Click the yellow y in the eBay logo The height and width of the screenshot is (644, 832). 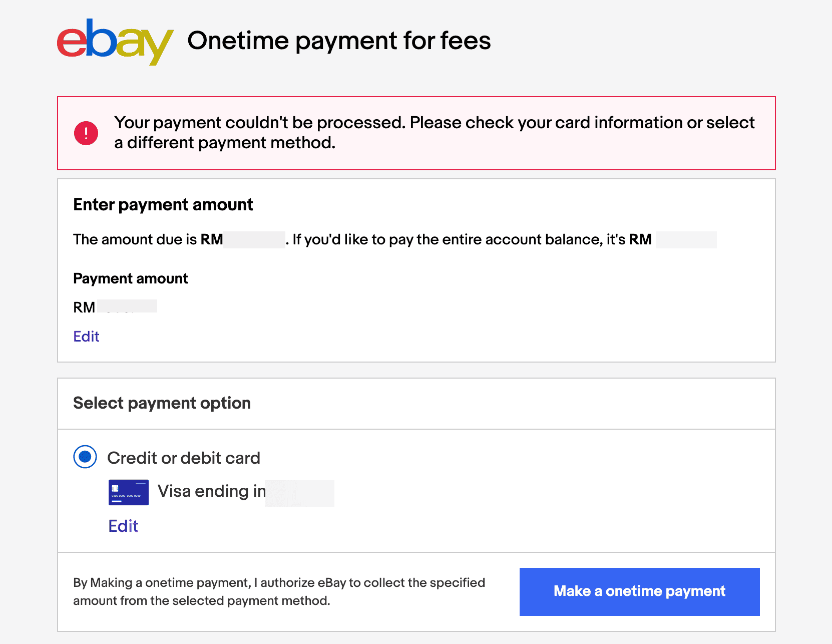click(x=158, y=48)
